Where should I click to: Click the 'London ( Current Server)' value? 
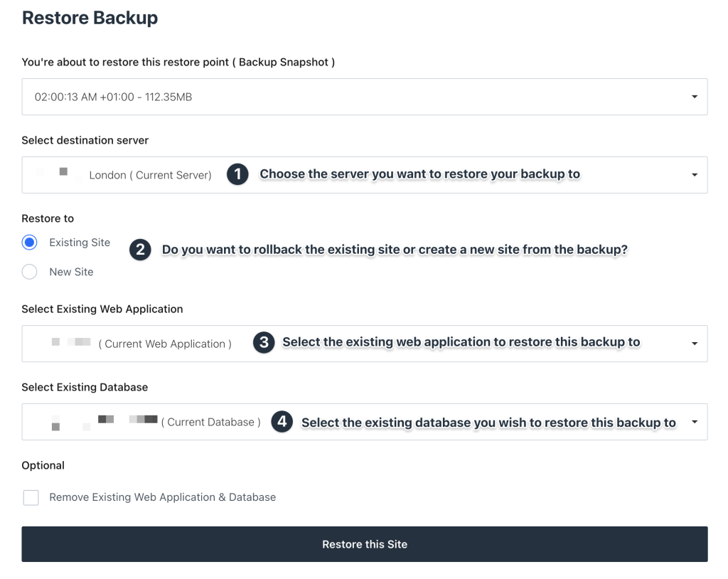click(x=150, y=175)
